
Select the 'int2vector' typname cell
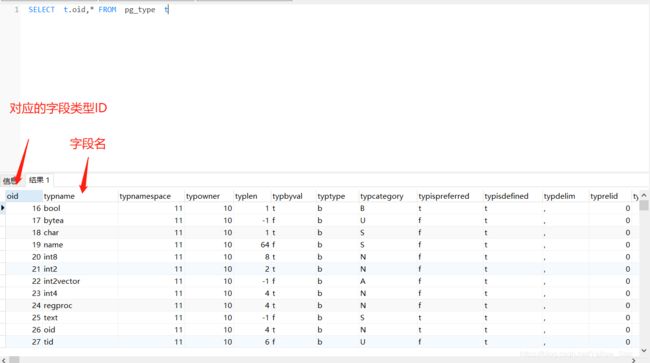pyautogui.click(x=80, y=281)
